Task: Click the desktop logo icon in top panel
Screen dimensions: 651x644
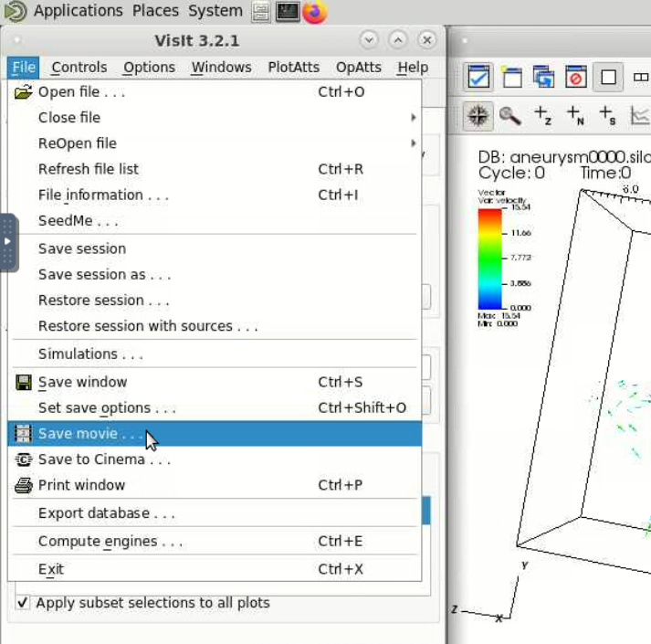Action: coord(16,11)
